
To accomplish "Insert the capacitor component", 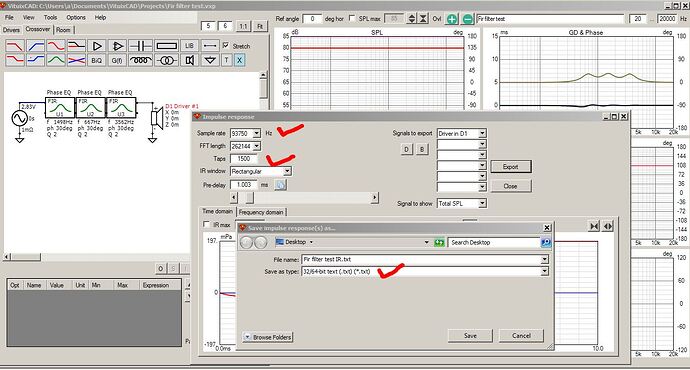I will tap(141, 46).
